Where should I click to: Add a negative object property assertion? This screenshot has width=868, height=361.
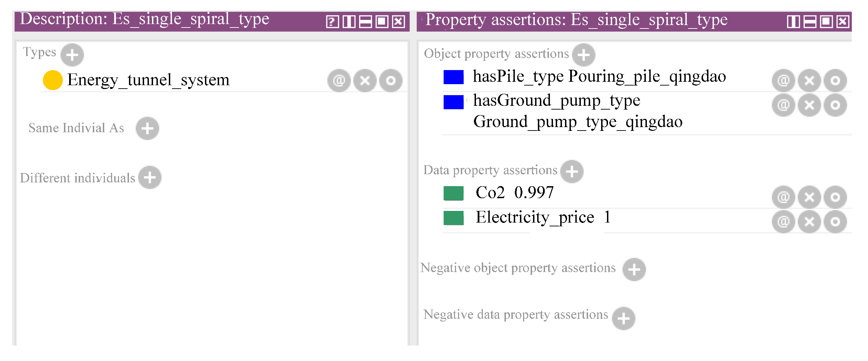634,270
